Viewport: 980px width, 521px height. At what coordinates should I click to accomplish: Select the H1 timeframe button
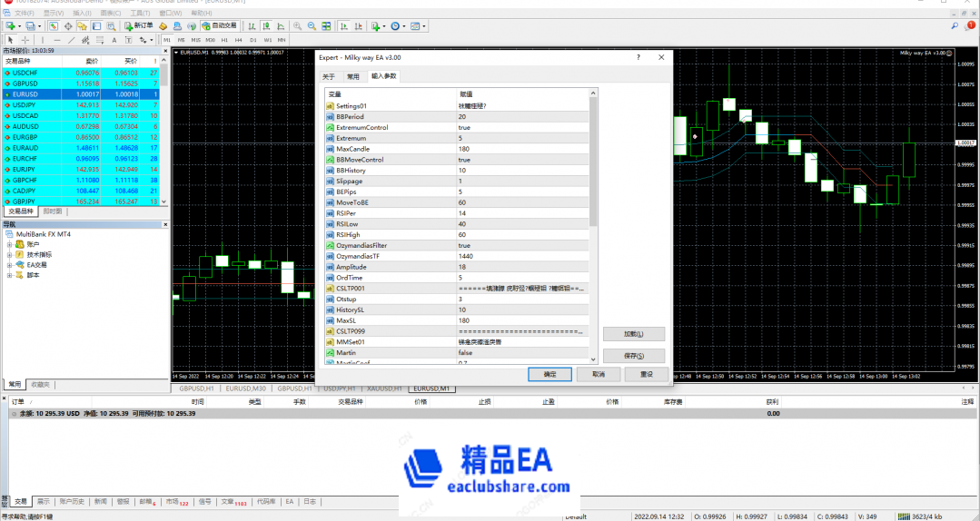(x=224, y=40)
